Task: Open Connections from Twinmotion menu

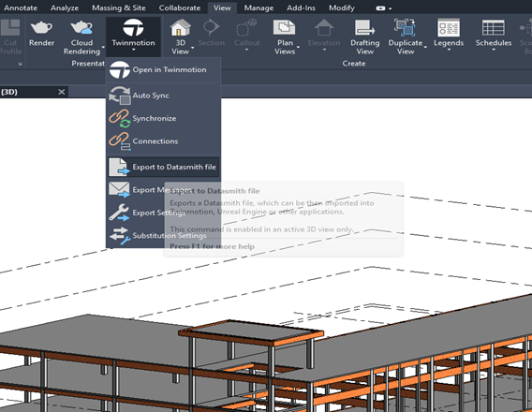Action: 164,141
